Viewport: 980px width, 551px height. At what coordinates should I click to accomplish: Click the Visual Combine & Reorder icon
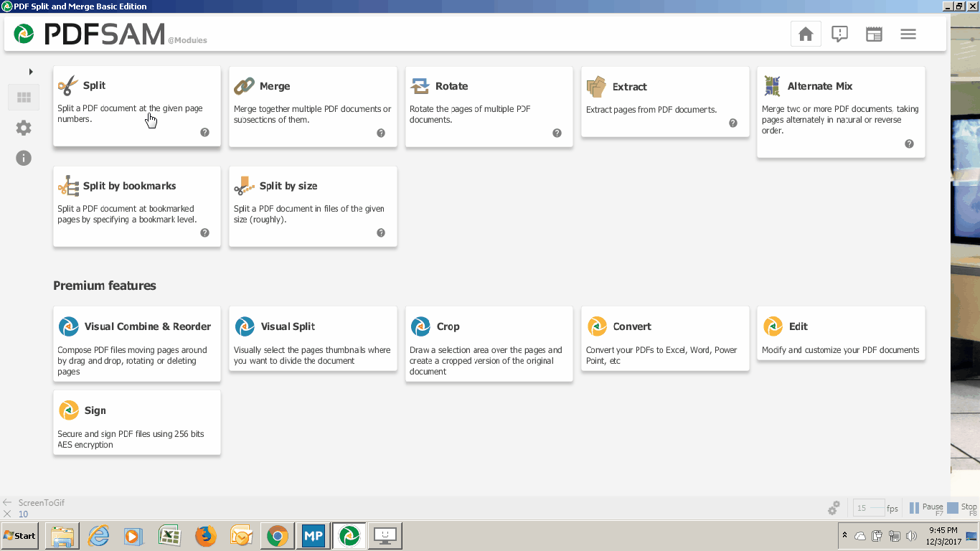click(x=69, y=326)
